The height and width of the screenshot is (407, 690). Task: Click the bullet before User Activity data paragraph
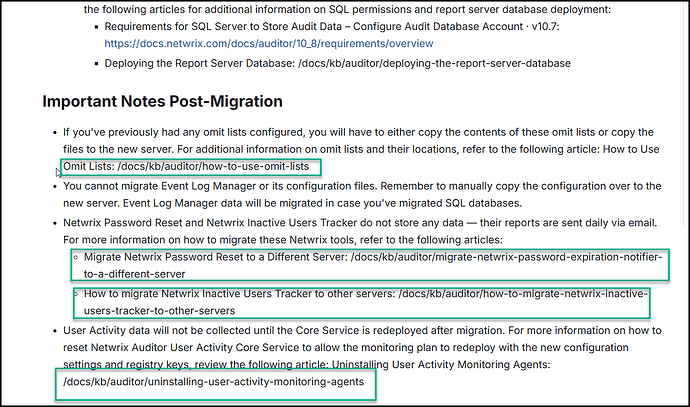(53, 328)
